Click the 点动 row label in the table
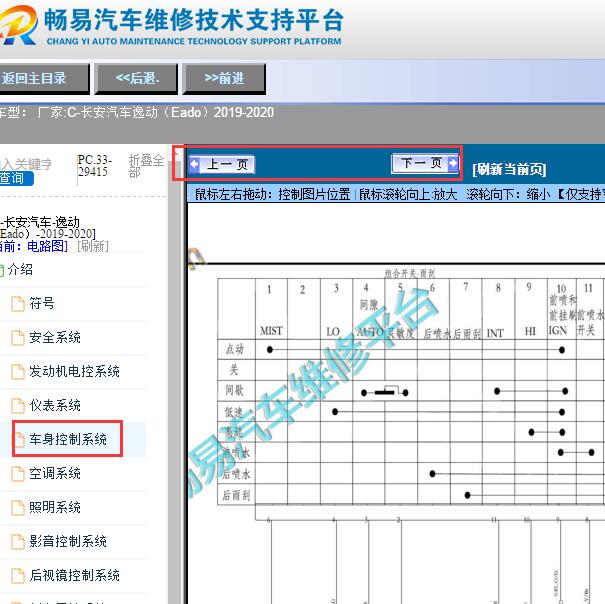The width and height of the screenshot is (605, 604). (235, 349)
